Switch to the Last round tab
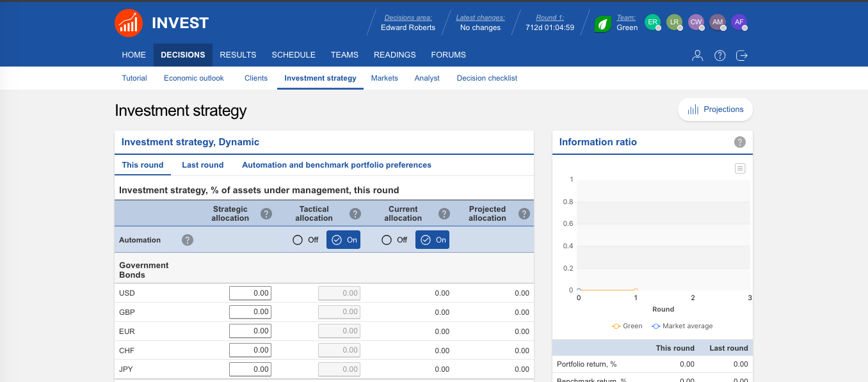Viewport: 868px width, 382px height. [202, 165]
